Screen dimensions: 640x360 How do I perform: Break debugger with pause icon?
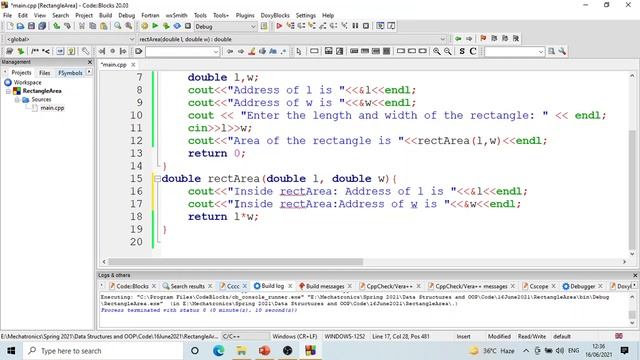(355, 26)
